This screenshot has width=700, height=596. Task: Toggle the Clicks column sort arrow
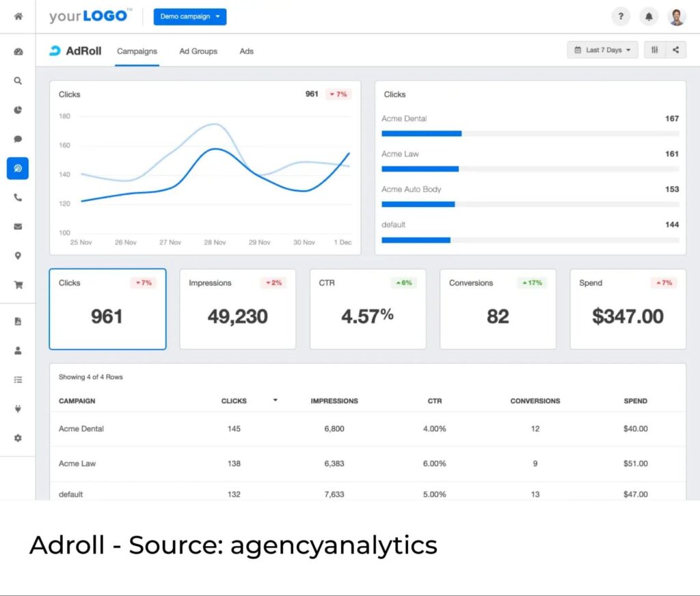point(275,400)
